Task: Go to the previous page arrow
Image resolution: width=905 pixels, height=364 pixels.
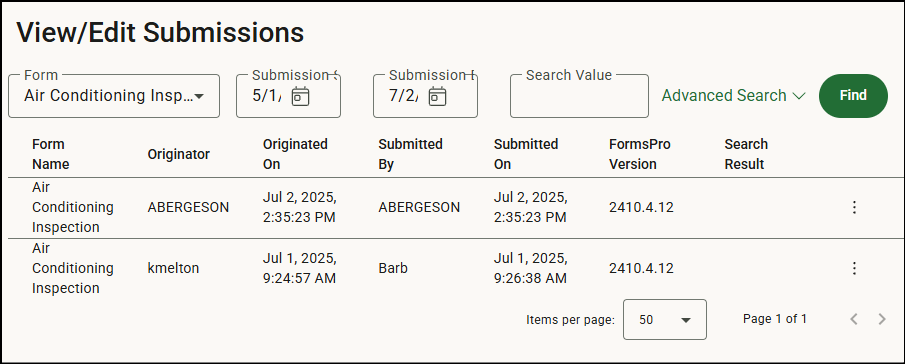Action: pyautogui.click(x=854, y=319)
